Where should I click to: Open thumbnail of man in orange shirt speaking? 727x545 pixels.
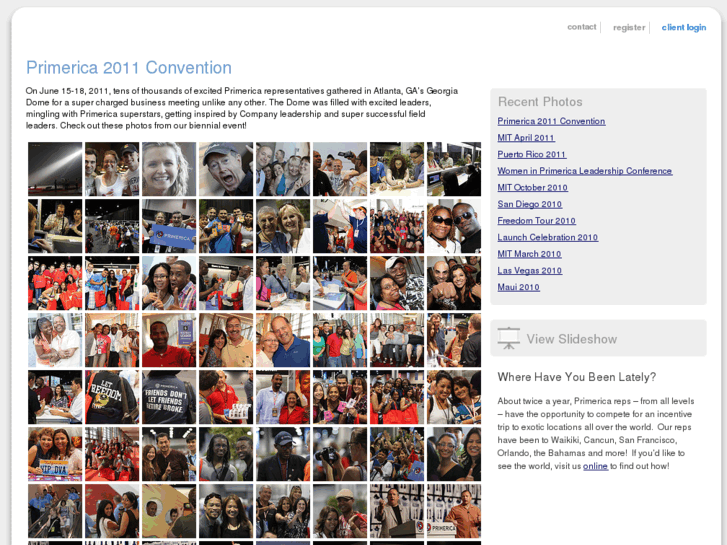tap(454, 511)
